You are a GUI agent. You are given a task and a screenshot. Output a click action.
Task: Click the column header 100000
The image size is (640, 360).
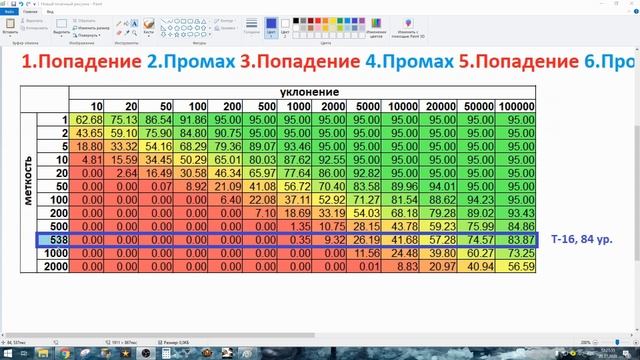[x=516, y=107]
